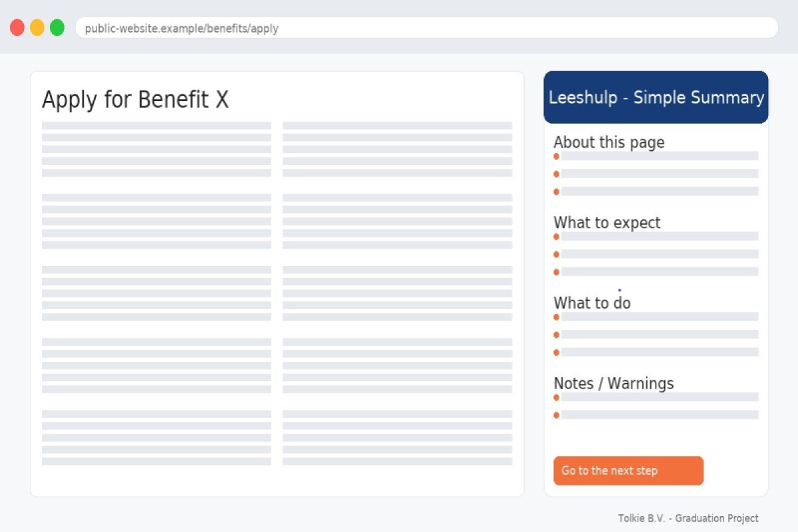Select the first orange bullet under What to expect
The height and width of the screenshot is (532, 798).
point(557,237)
